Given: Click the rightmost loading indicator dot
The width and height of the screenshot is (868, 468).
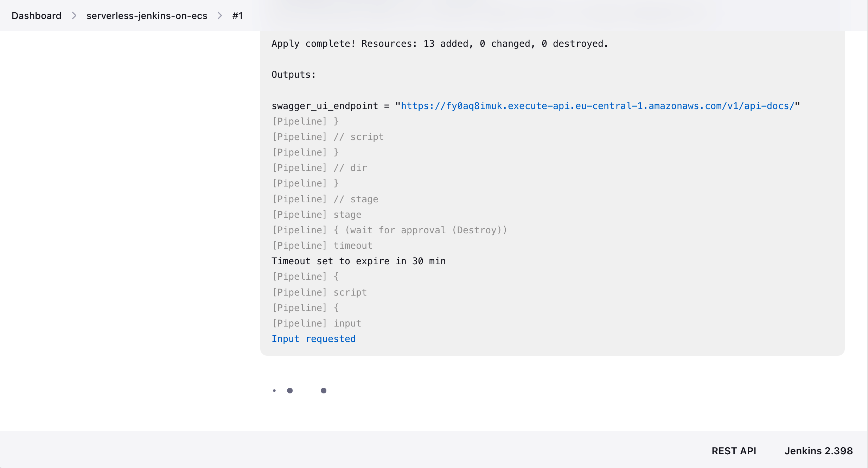Looking at the screenshot, I should pyautogui.click(x=323, y=390).
